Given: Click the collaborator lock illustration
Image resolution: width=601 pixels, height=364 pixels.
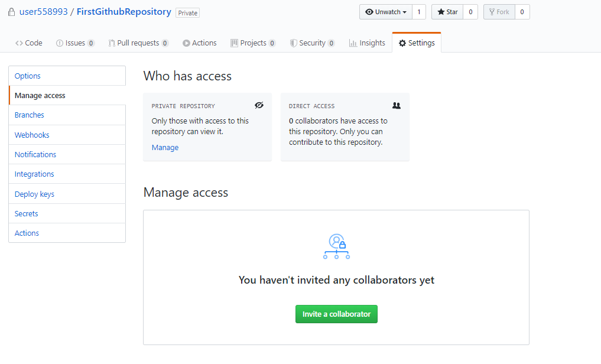Looking at the screenshot, I should pos(336,246).
